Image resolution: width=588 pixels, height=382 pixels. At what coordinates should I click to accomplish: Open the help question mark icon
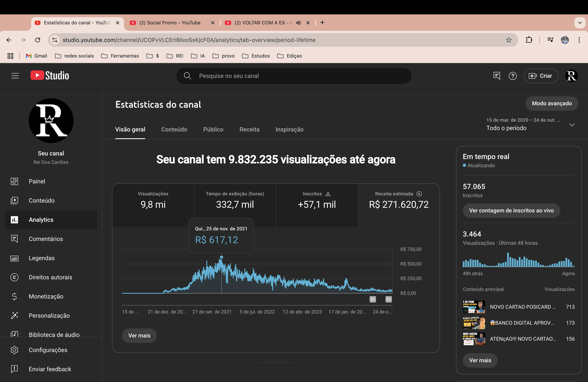click(x=513, y=76)
